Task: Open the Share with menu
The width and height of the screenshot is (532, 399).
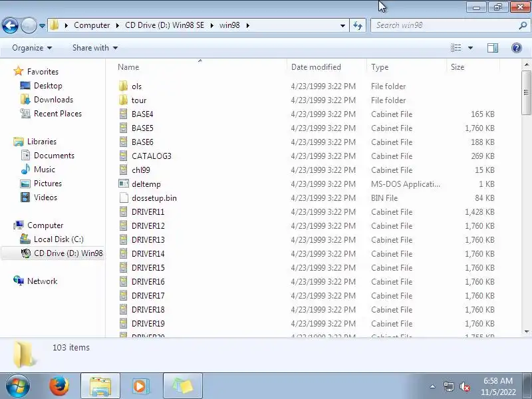Action: pyautogui.click(x=95, y=48)
